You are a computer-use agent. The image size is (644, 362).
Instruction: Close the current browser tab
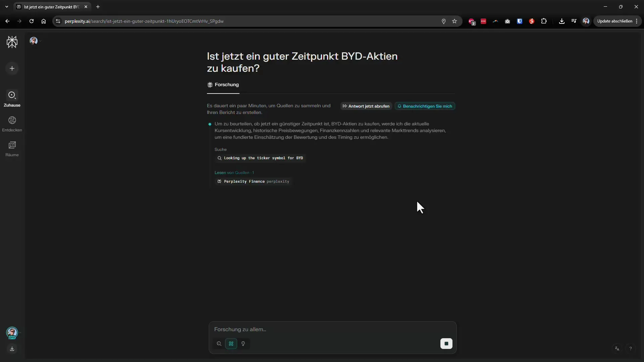(x=86, y=7)
